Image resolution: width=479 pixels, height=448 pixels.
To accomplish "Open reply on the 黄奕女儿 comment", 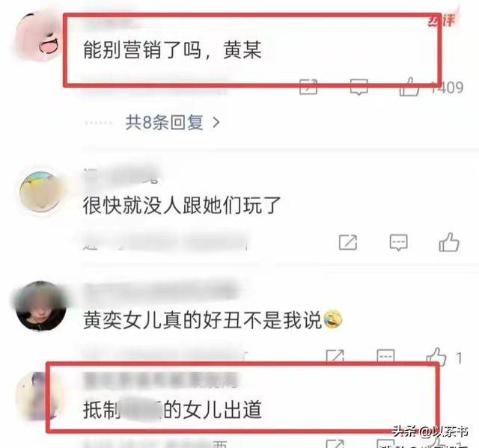I will [386, 356].
